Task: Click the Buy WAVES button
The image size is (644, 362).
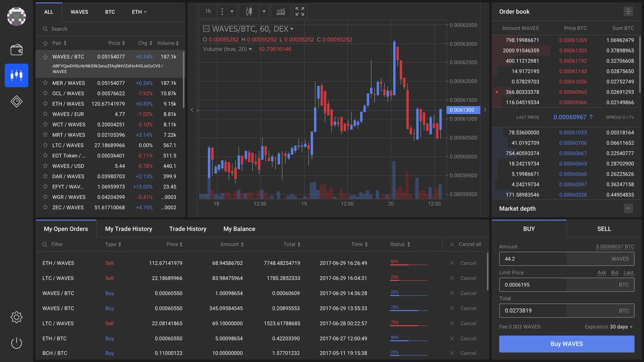Action: point(567,344)
